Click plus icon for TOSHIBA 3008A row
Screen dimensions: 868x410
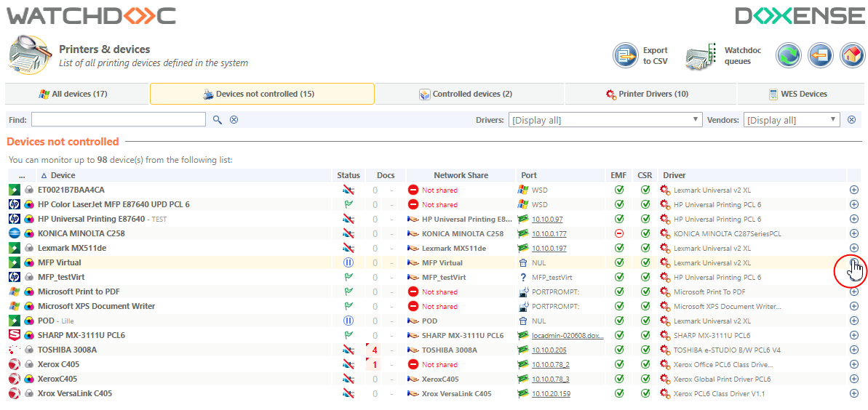click(853, 350)
